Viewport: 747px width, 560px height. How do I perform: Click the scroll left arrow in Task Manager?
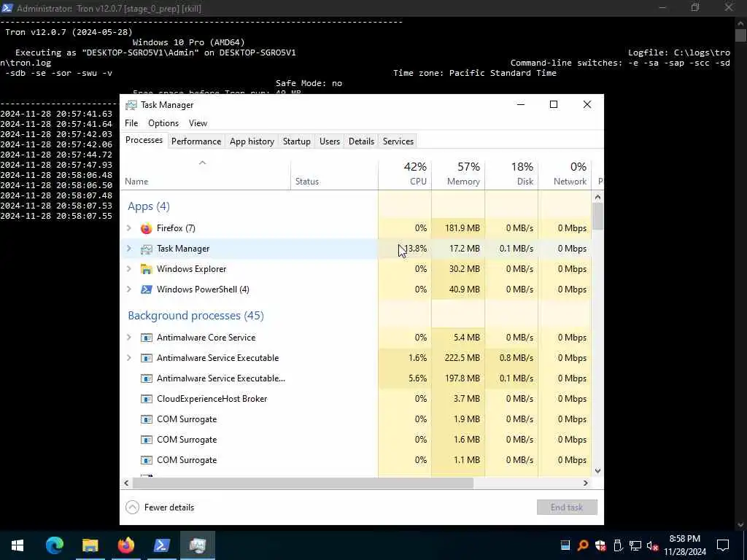click(x=126, y=483)
